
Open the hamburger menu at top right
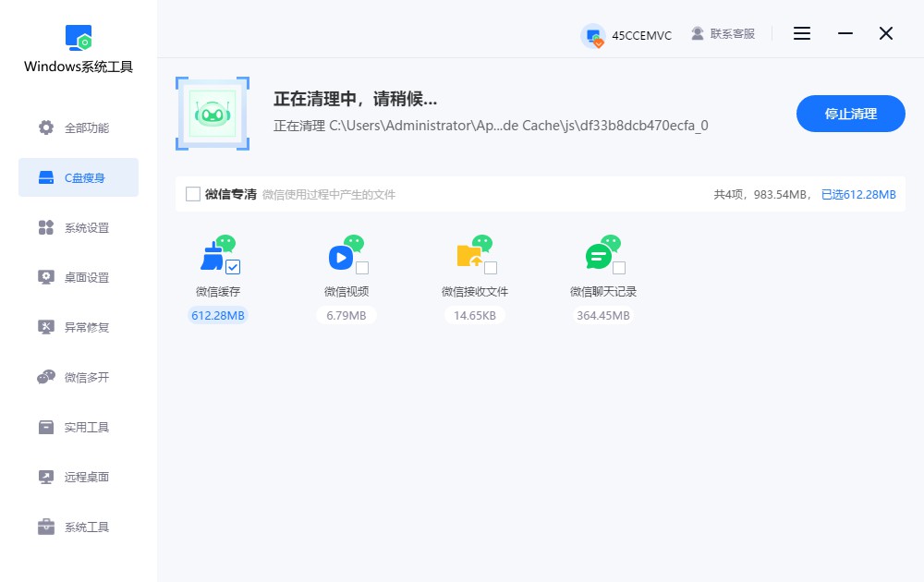[801, 33]
